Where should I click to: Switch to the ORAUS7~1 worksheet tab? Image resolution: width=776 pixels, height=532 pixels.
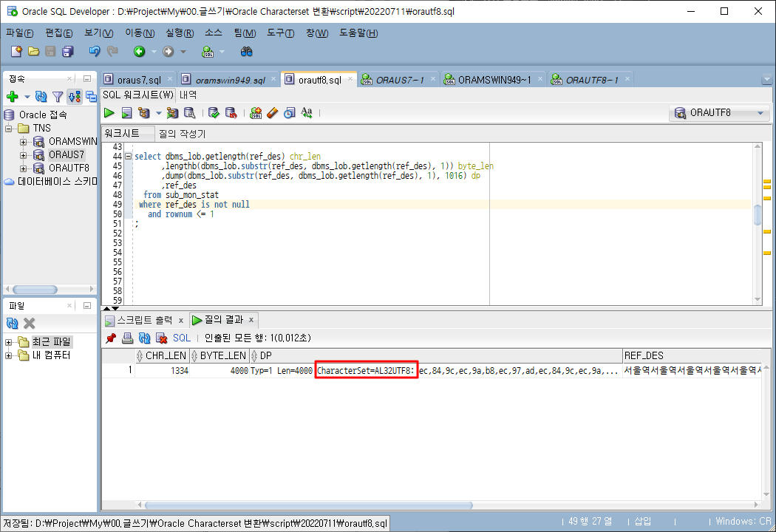click(x=400, y=80)
